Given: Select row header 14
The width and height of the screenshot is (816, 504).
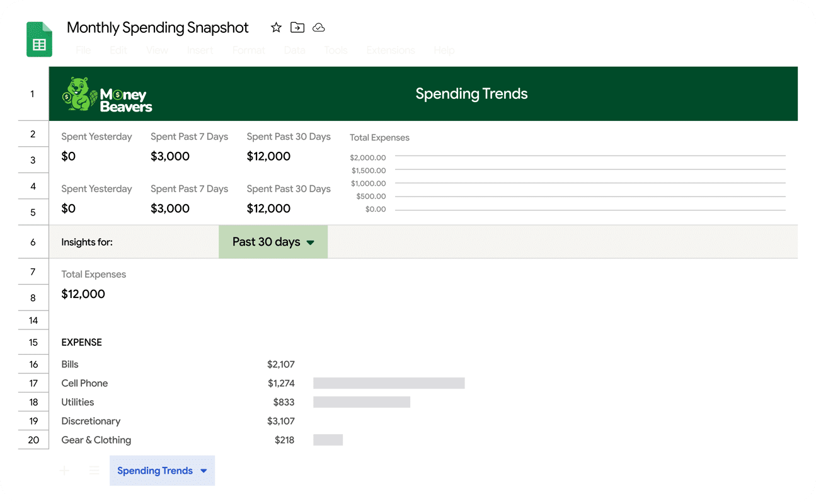Looking at the screenshot, I should click(x=33, y=320).
